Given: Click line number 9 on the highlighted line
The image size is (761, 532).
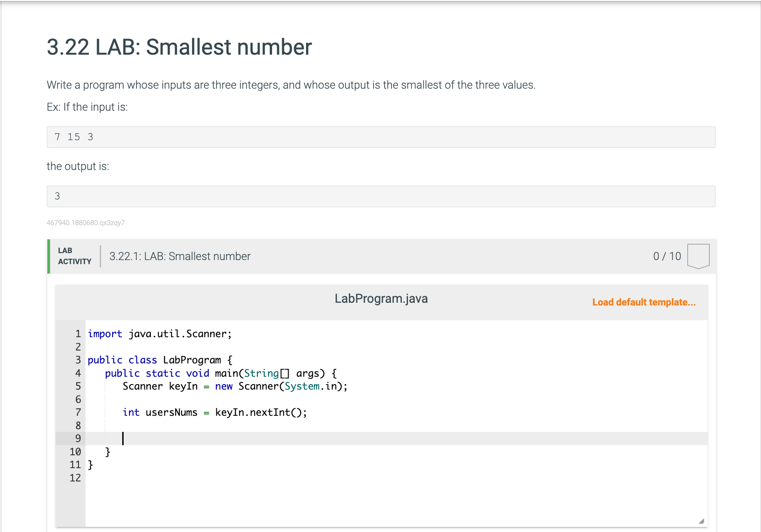Looking at the screenshot, I should pos(77,438).
